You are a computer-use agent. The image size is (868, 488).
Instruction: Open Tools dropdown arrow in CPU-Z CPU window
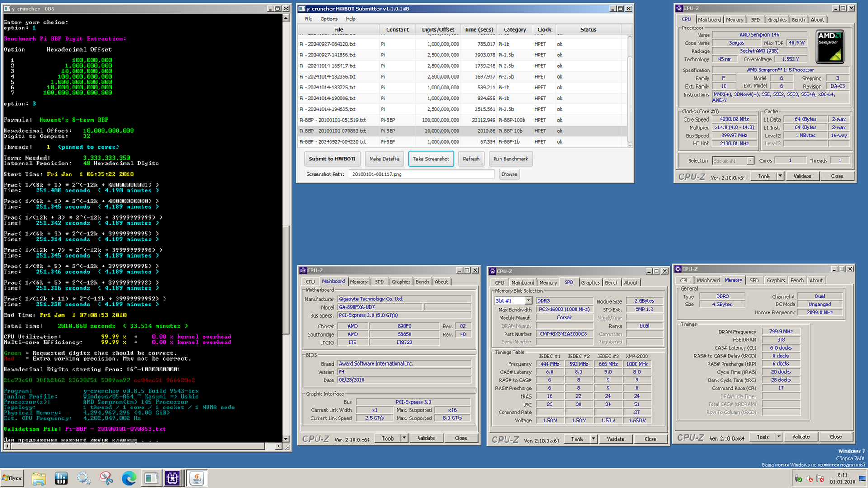click(x=780, y=176)
